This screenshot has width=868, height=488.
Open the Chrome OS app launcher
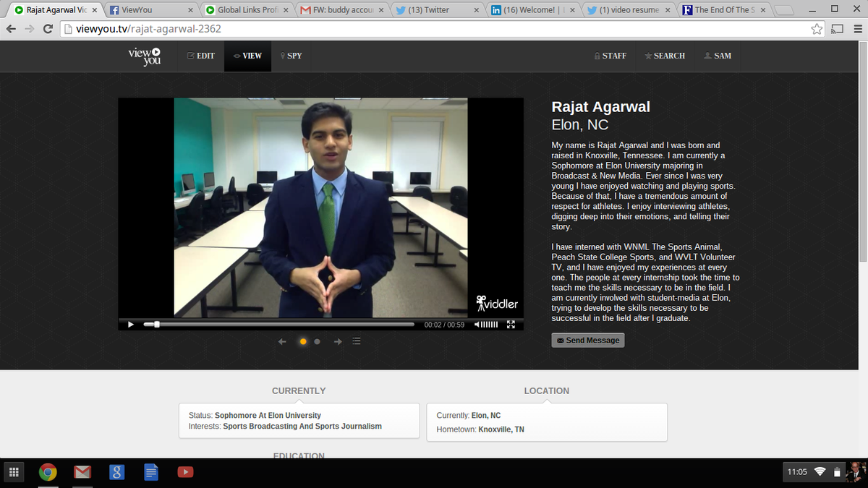tap(12, 473)
